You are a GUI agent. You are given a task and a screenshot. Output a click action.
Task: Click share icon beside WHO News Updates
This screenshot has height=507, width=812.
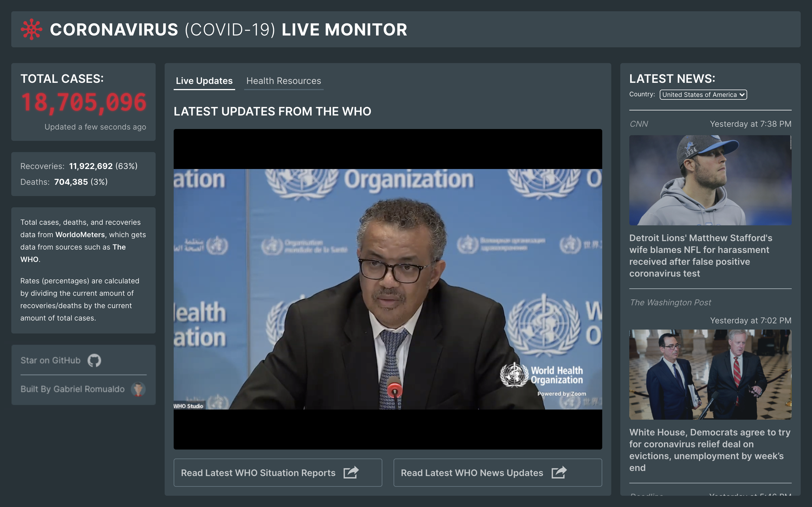pos(559,472)
